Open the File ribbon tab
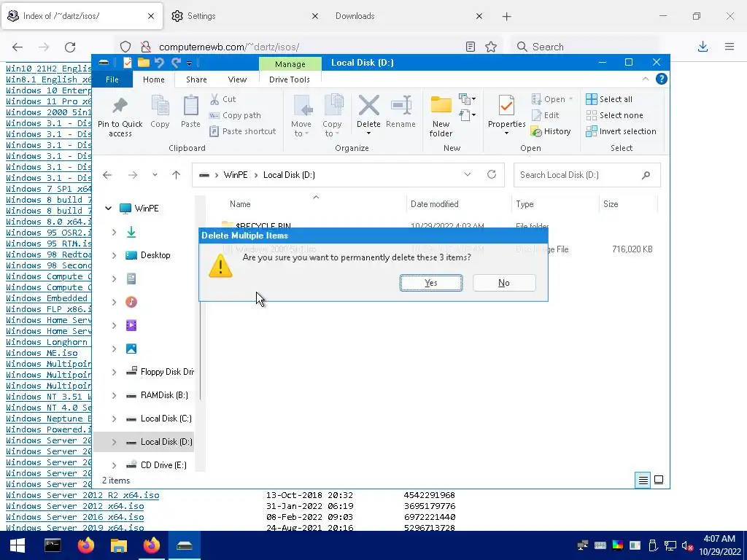Image resolution: width=747 pixels, height=560 pixels. tap(112, 79)
